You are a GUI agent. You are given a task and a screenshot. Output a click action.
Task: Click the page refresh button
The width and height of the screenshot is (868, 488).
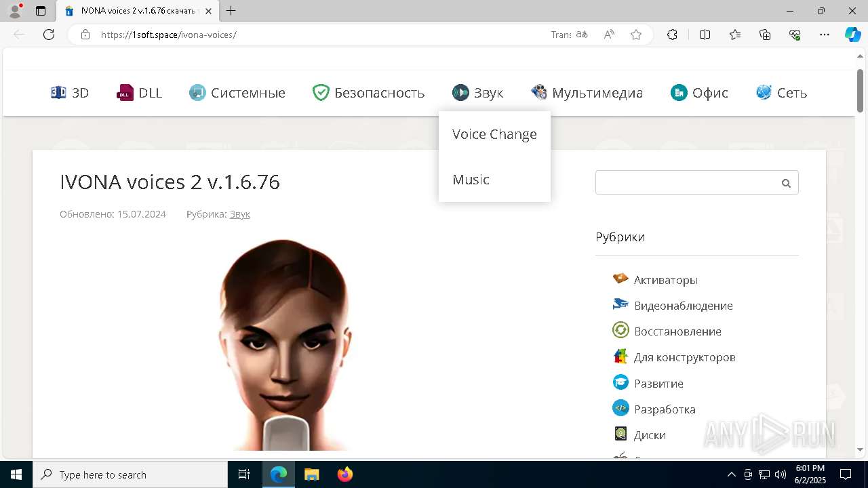[x=49, y=35]
